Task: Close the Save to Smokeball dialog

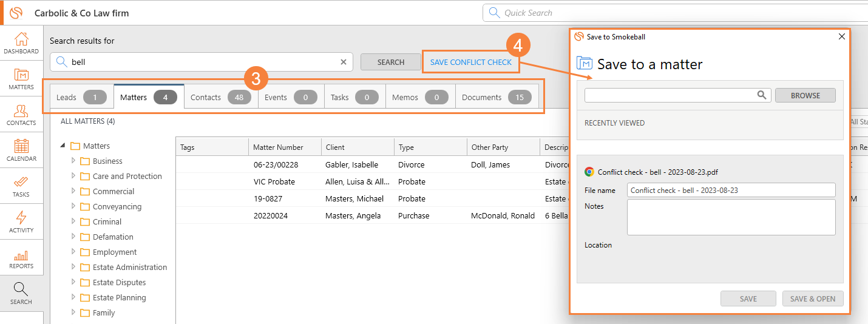Action: [841, 36]
